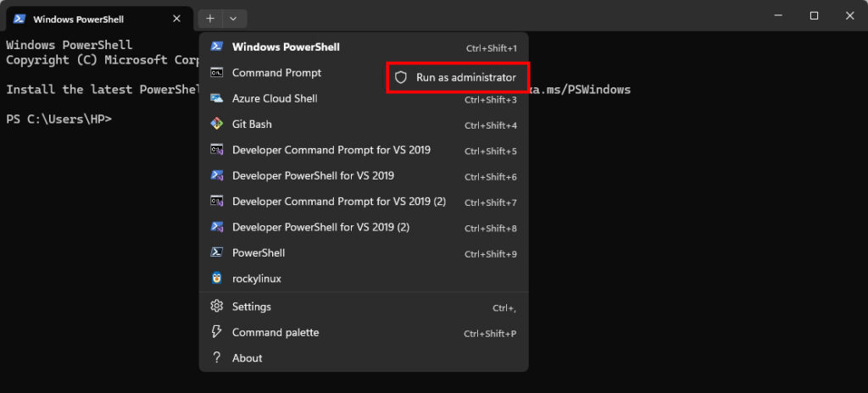Open the rockylinux profile
This screenshot has width=868, height=393.
364,279
